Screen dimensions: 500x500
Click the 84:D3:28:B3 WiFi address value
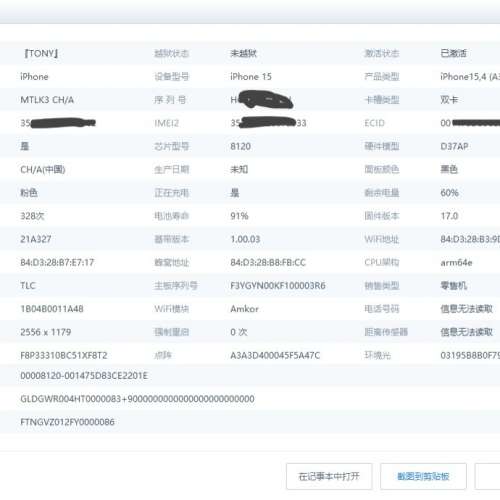(470, 239)
